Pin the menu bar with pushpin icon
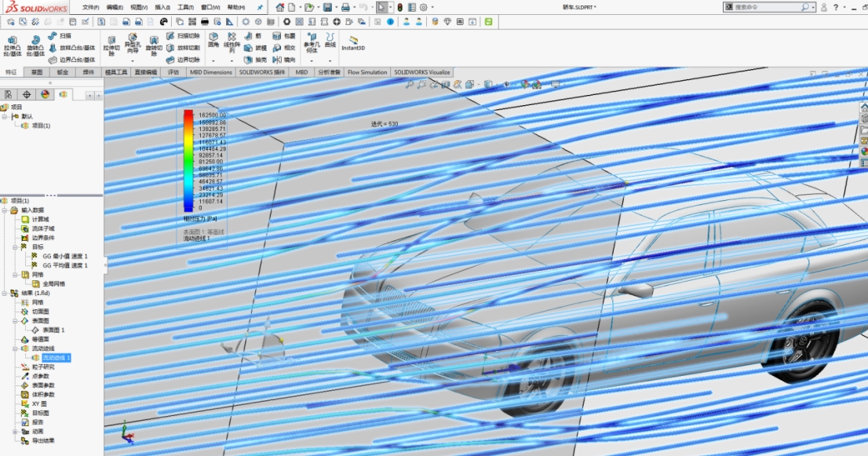The image size is (868, 456). [x=260, y=7]
